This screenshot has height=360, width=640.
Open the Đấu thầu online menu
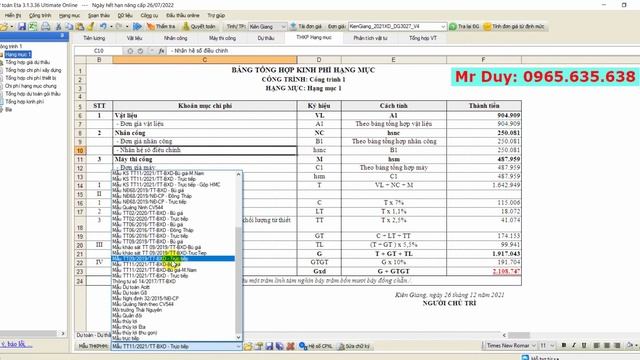182,16
